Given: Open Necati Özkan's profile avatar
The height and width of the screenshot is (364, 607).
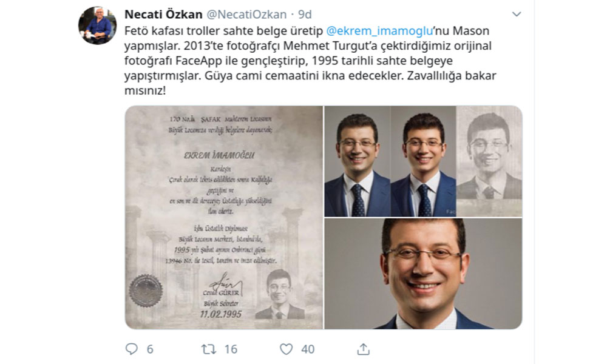Looking at the screenshot, I should pos(98,25).
